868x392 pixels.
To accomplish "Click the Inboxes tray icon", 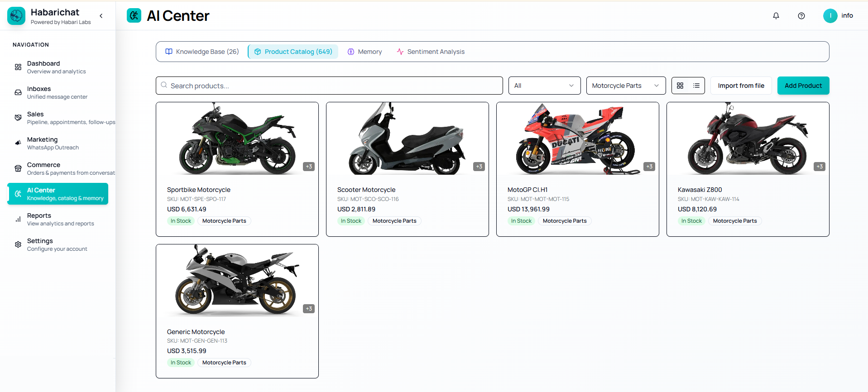I will pos(18,92).
